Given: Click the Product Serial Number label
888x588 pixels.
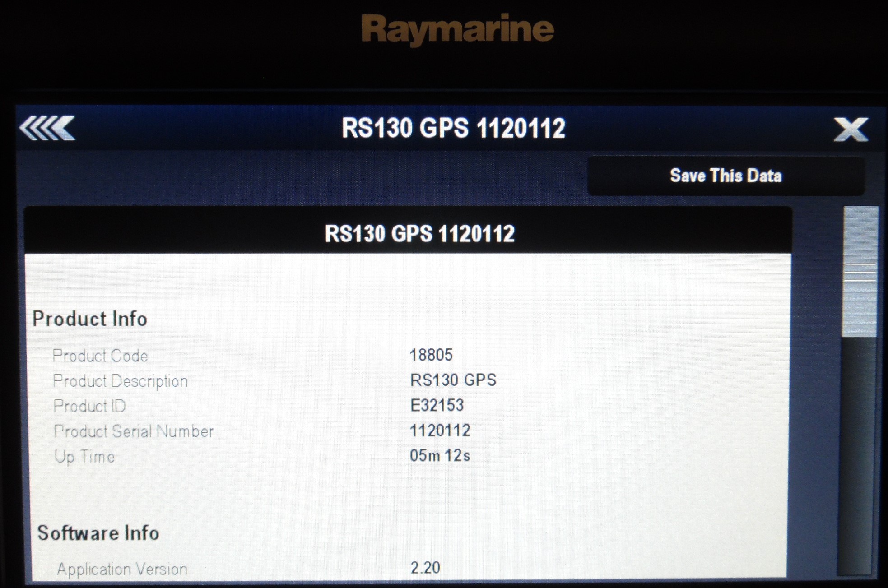Looking at the screenshot, I should pos(134,431).
